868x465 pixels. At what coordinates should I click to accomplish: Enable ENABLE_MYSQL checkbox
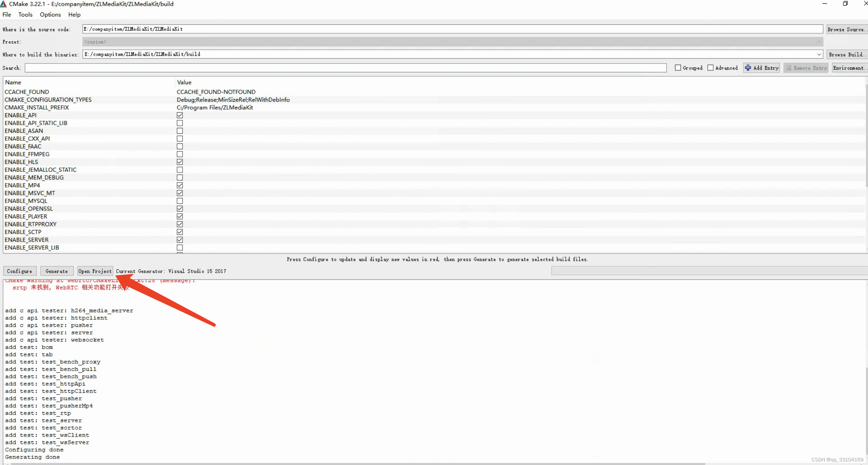coord(179,200)
